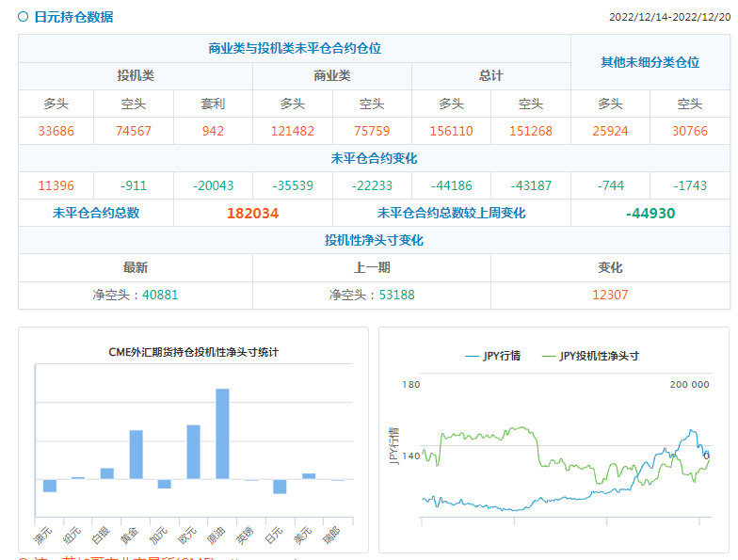Image resolution: width=738 pixels, height=560 pixels.
Task: Click the date range 2022/12/14-2022/12/20
Action: pos(669,18)
